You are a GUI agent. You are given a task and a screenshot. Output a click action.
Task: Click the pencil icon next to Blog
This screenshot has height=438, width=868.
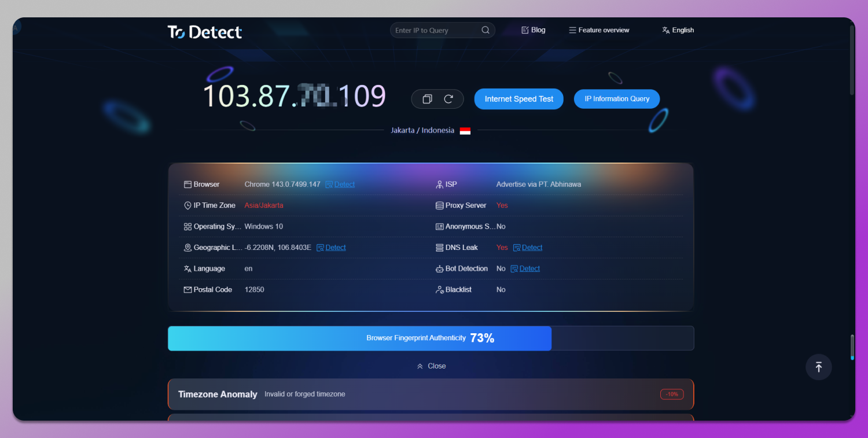coord(524,30)
